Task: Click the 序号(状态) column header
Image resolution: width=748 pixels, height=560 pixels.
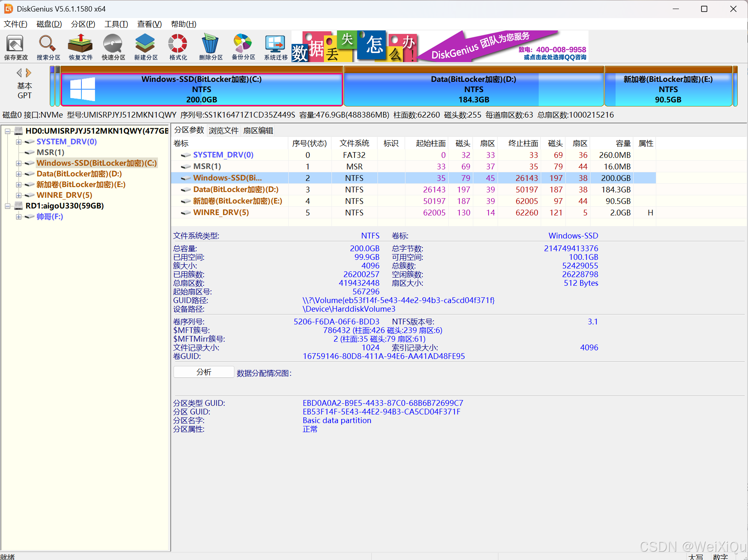Action: click(x=309, y=143)
